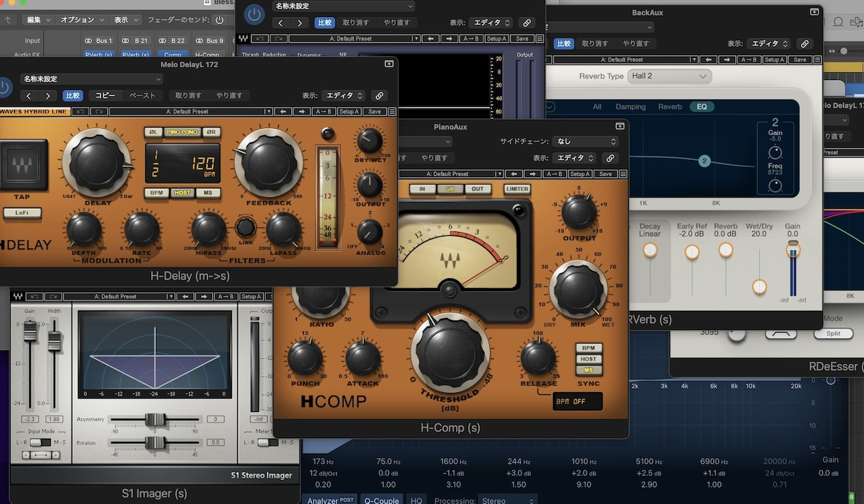The image size is (864, 504).
Task: Click the TAP tempo pad in H-Delay
Action: pyautogui.click(x=23, y=165)
